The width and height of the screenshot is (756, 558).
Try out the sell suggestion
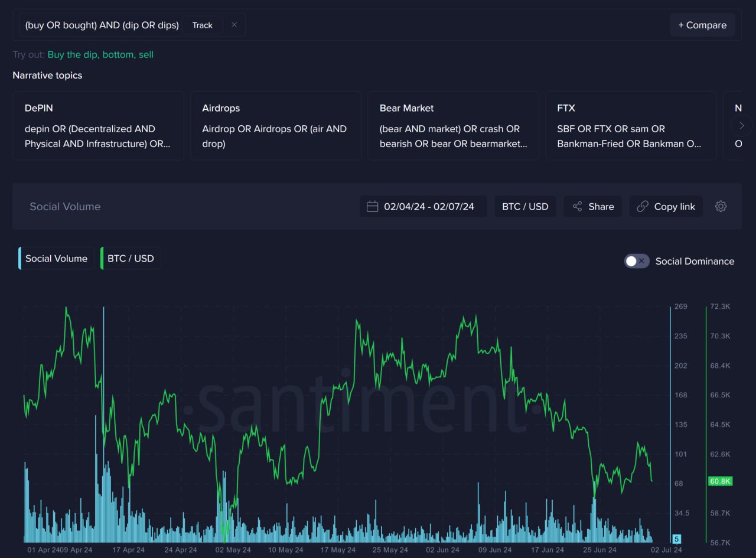click(x=146, y=54)
